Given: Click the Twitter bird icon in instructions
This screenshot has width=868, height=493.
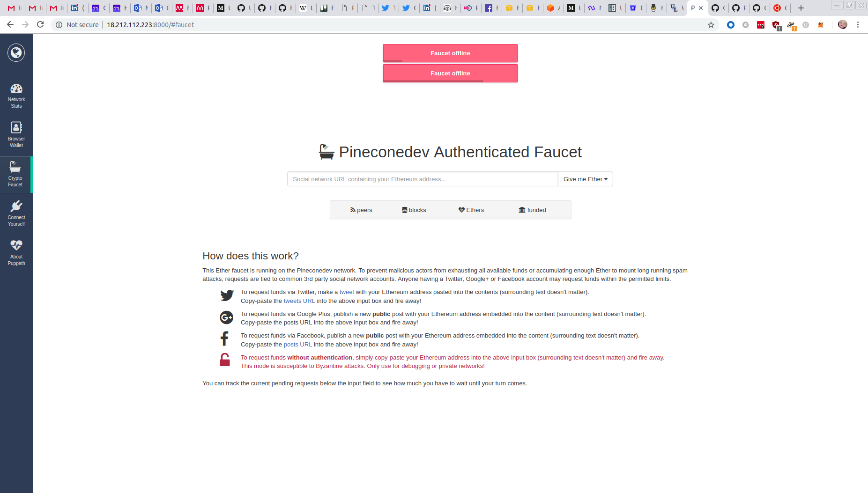Looking at the screenshot, I should click(x=227, y=295).
